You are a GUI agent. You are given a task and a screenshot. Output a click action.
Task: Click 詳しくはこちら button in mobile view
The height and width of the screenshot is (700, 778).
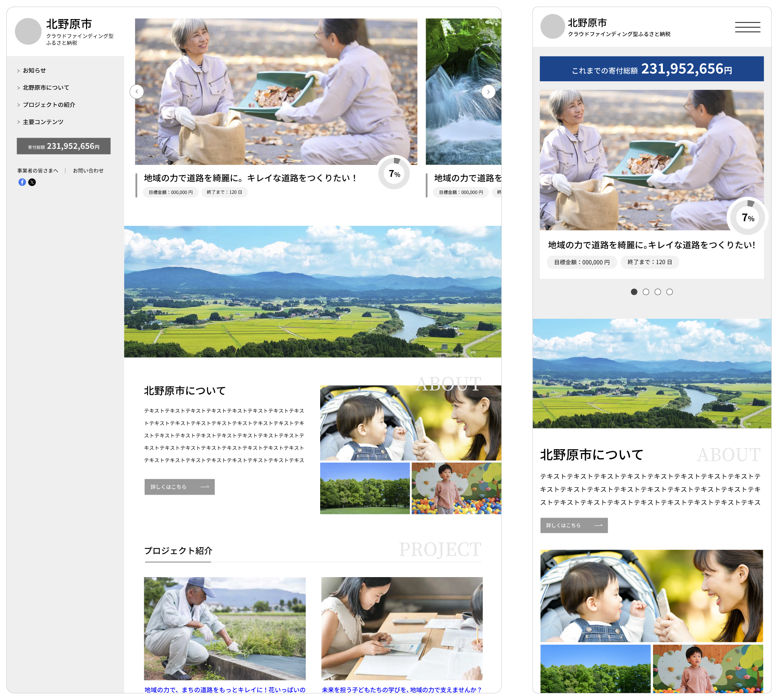pos(574,525)
